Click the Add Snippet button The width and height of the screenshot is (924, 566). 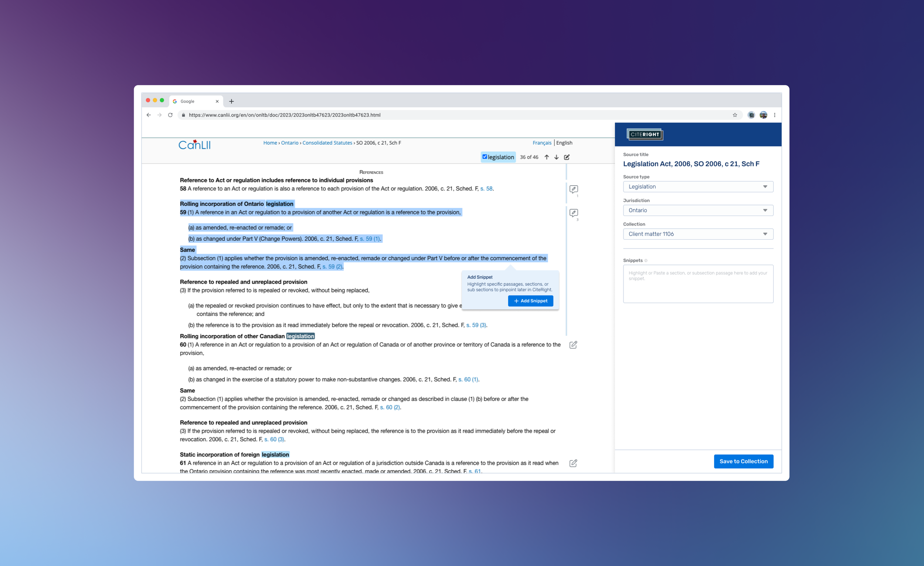[530, 301]
